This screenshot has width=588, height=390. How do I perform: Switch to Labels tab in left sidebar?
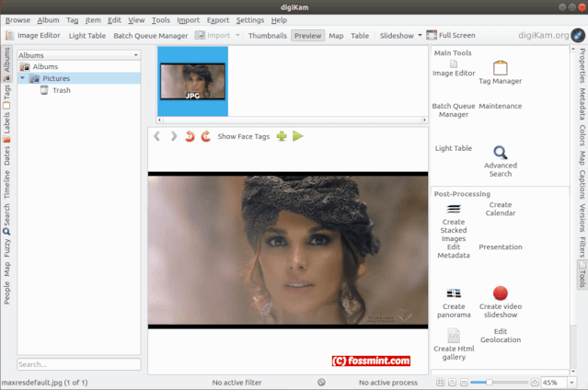(6, 127)
